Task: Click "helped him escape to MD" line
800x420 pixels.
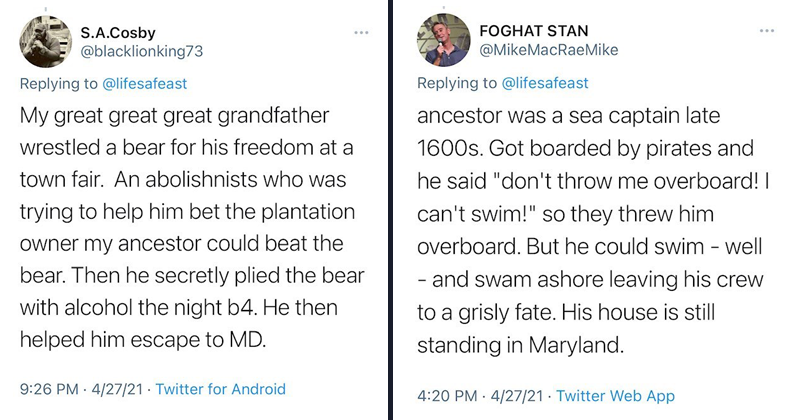Action: click(x=144, y=337)
